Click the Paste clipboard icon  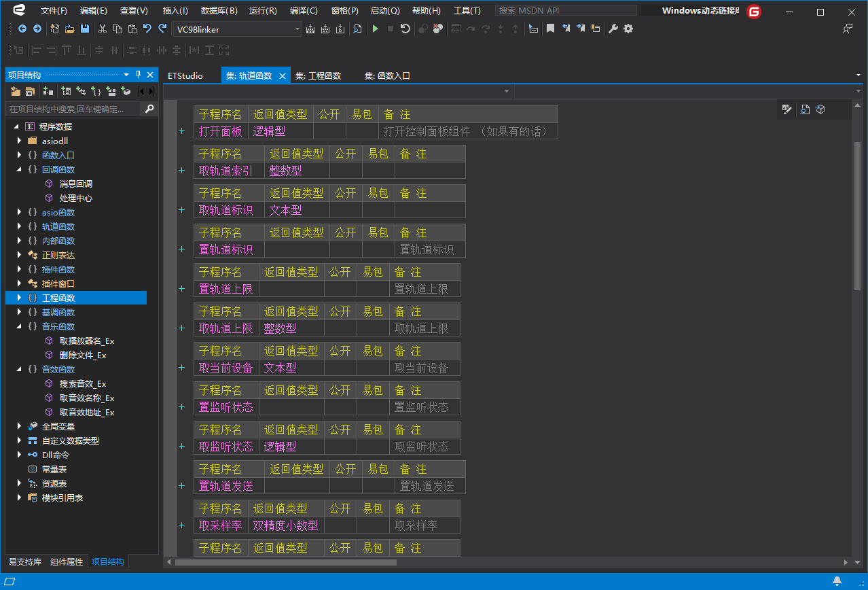[132, 29]
